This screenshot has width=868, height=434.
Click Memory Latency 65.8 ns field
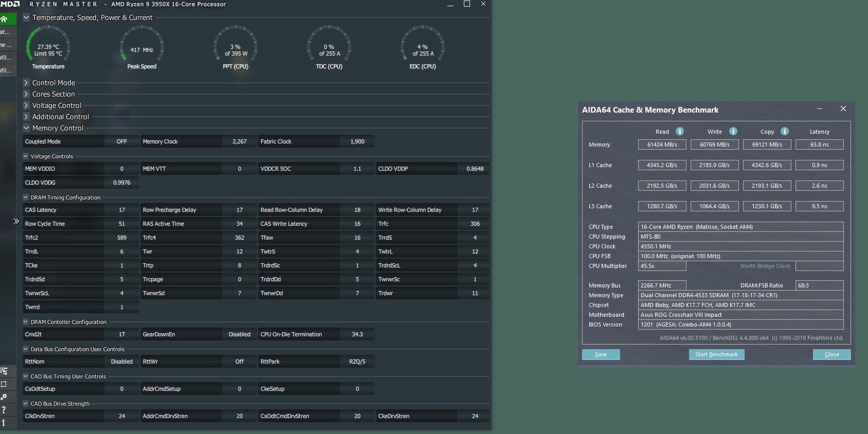click(820, 144)
